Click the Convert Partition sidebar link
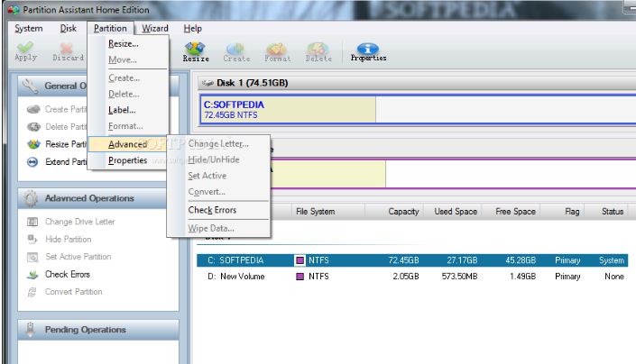The image size is (636, 364). (73, 292)
